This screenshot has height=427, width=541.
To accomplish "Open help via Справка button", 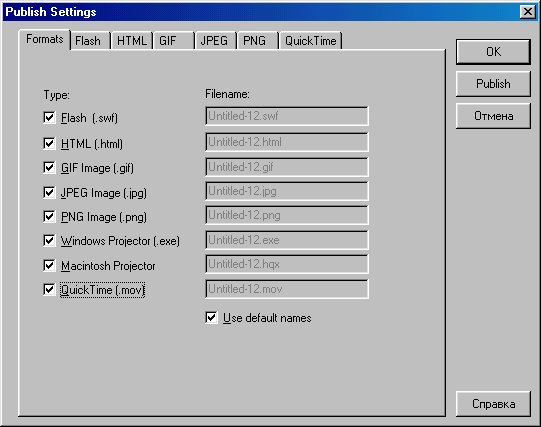I will 493,404.
